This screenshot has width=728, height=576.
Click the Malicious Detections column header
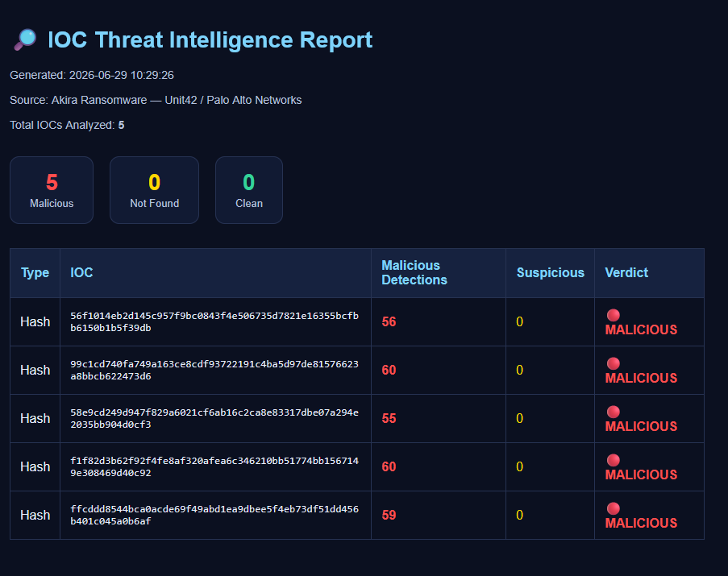click(439, 273)
